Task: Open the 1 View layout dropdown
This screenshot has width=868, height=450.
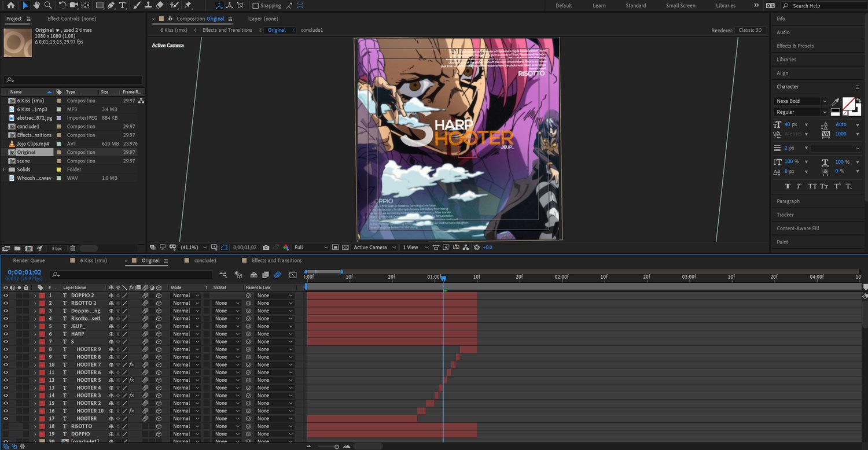Action: coord(416,248)
